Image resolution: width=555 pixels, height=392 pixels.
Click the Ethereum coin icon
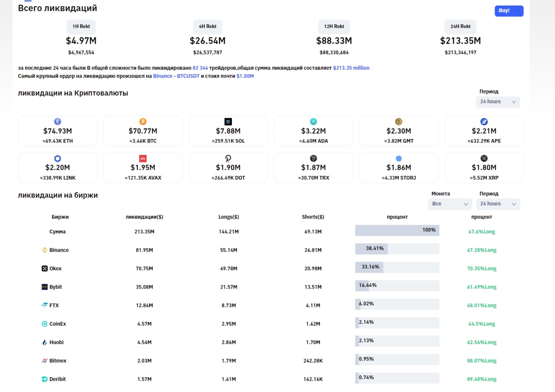click(x=58, y=122)
